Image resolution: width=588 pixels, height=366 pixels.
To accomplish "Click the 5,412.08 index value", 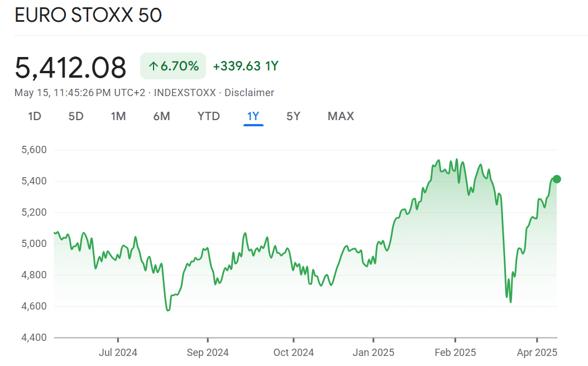I will tap(71, 68).
